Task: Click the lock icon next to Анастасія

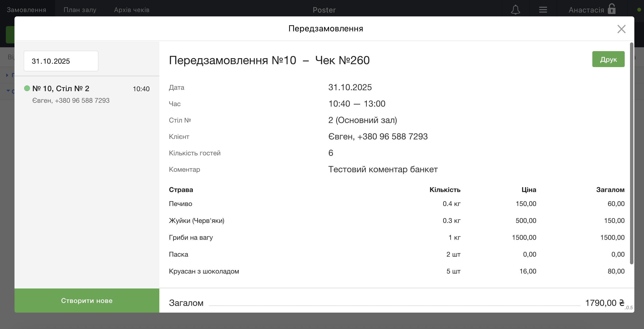Action: point(611,9)
